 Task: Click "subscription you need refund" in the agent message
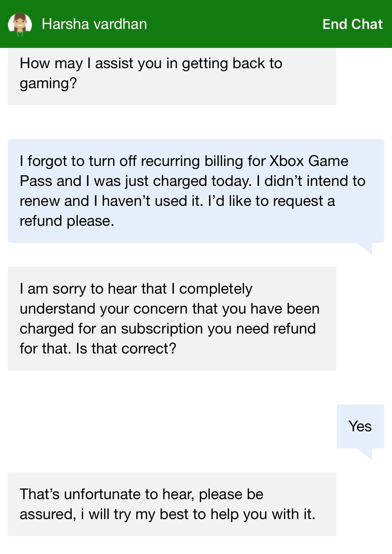pos(218,329)
